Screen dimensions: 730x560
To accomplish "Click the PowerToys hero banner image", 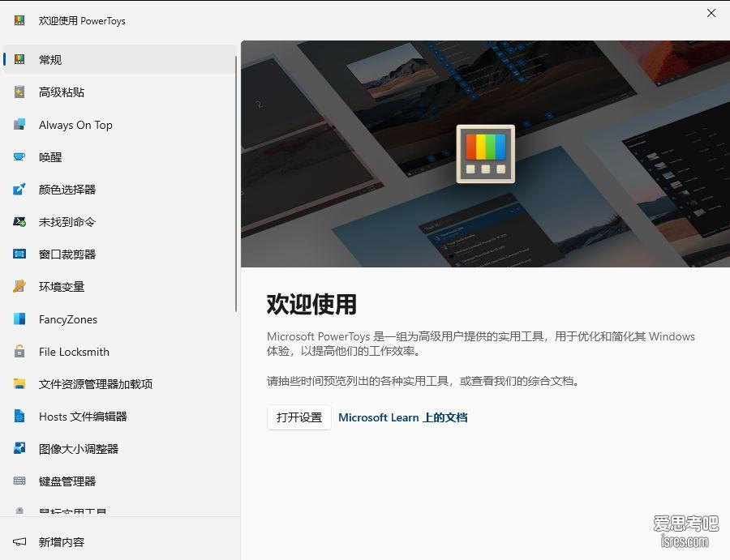I will [x=485, y=153].
